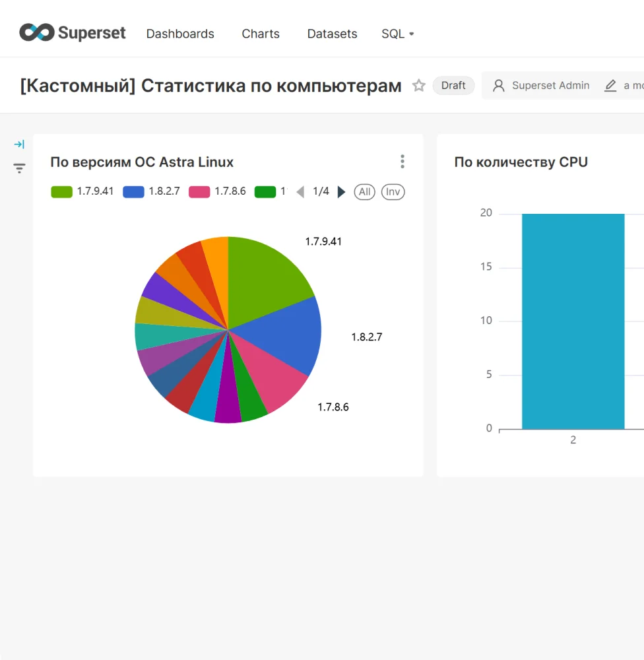Toggle 1.8.2.7 legend series
Screen dimensions: 644x660
[152, 191]
